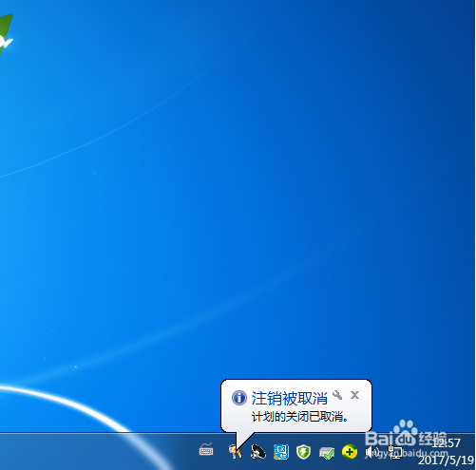The image size is (476, 470).
Task: Click the speaker volume icon
Action: pos(372,452)
